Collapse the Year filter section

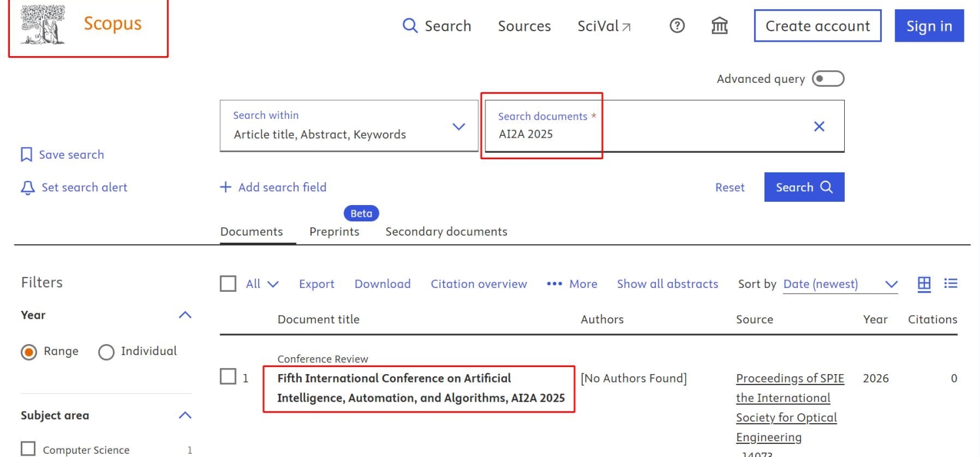186,315
